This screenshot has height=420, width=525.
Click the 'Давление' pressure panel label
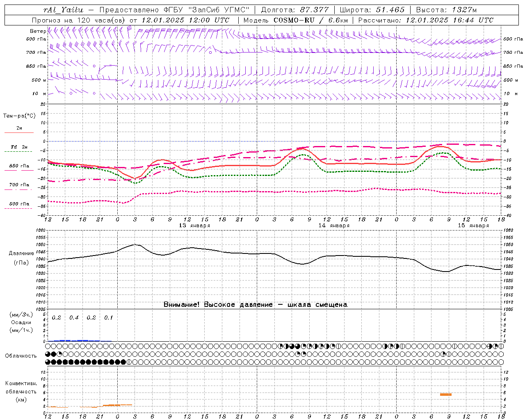click(21, 253)
